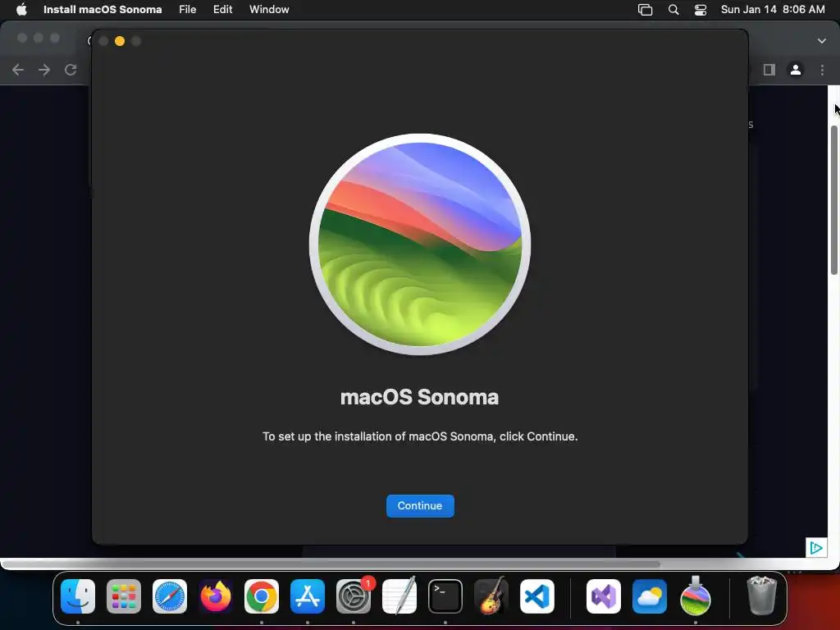Image resolution: width=840 pixels, height=630 pixels.
Task: Launch Visual Studio from the Dock
Action: pyautogui.click(x=604, y=596)
